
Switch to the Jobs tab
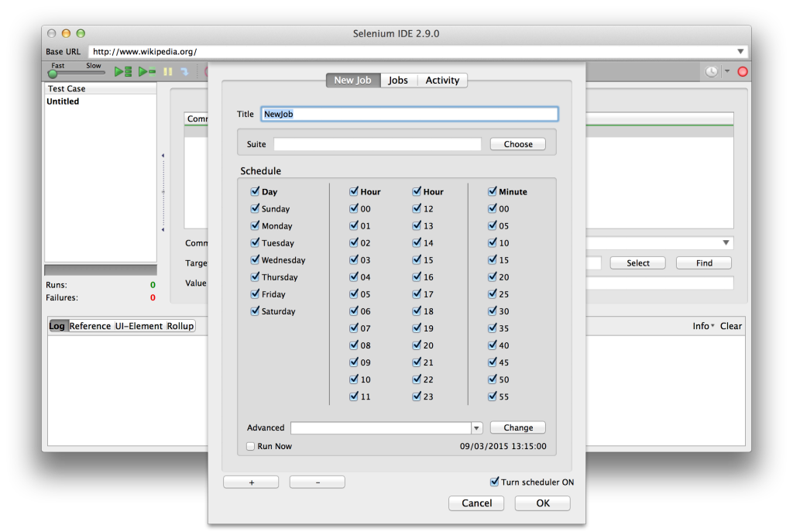[399, 81]
